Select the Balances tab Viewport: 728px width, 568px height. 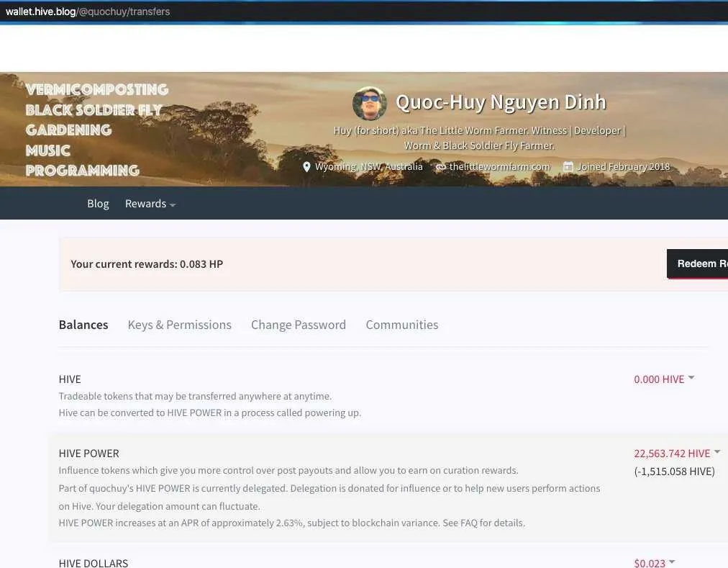pyautogui.click(x=83, y=325)
